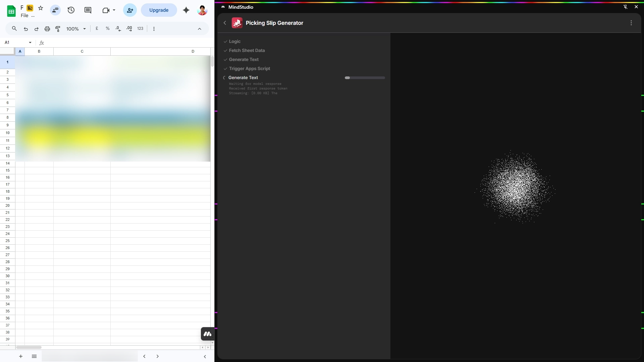Open the 100% zoom dropdown

(76, 29)
